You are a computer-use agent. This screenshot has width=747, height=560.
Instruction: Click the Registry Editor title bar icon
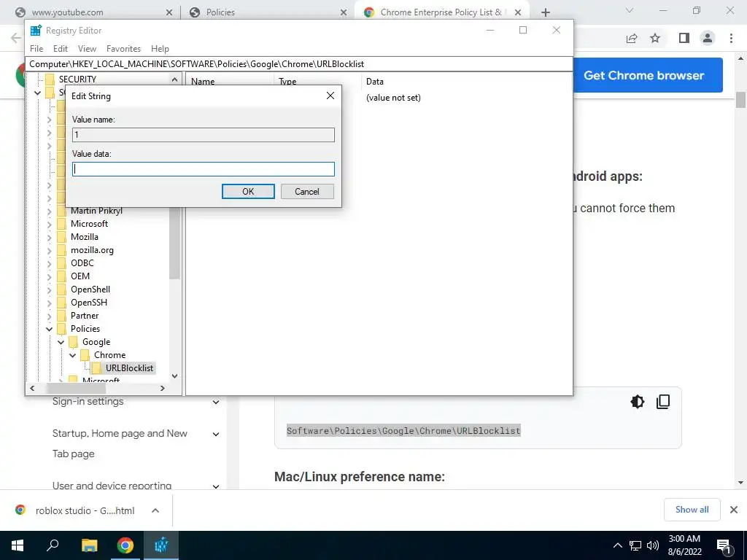coord(36,31)
